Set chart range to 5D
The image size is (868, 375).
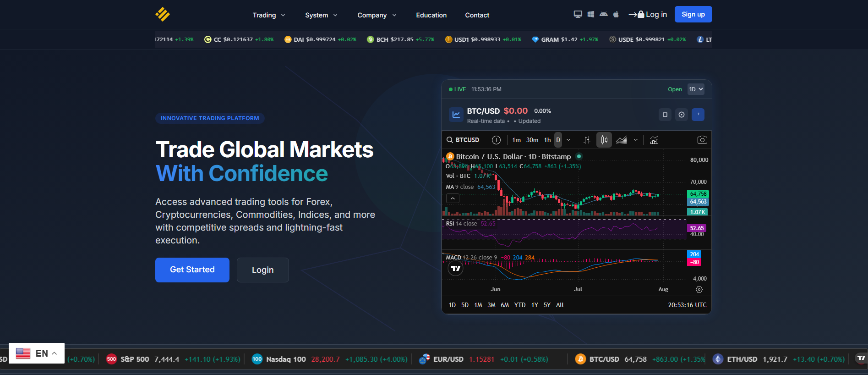465,305
